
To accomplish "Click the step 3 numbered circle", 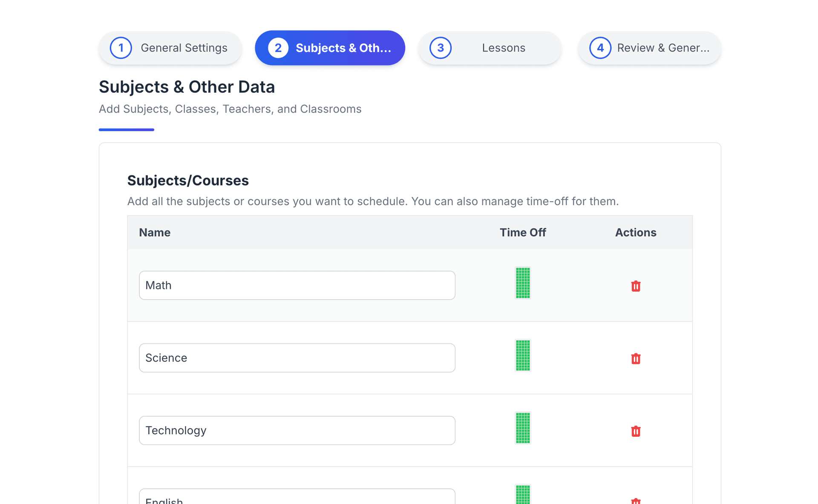I will pos(441,48).
